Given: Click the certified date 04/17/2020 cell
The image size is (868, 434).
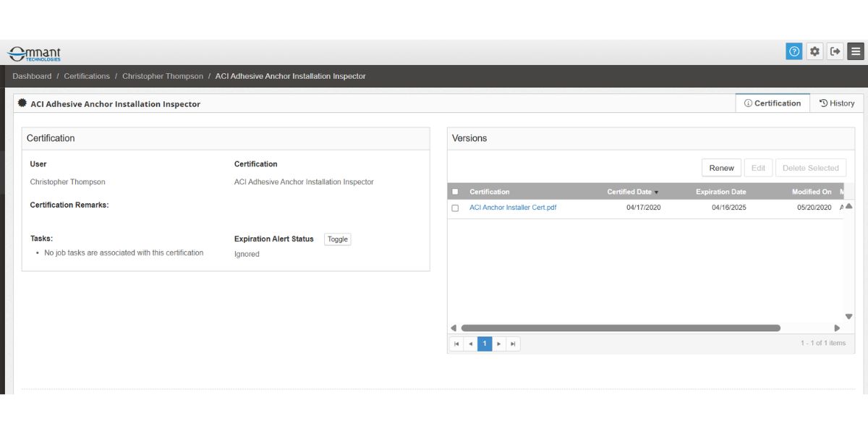Looking at the screenshot, I should click(643, 208).
